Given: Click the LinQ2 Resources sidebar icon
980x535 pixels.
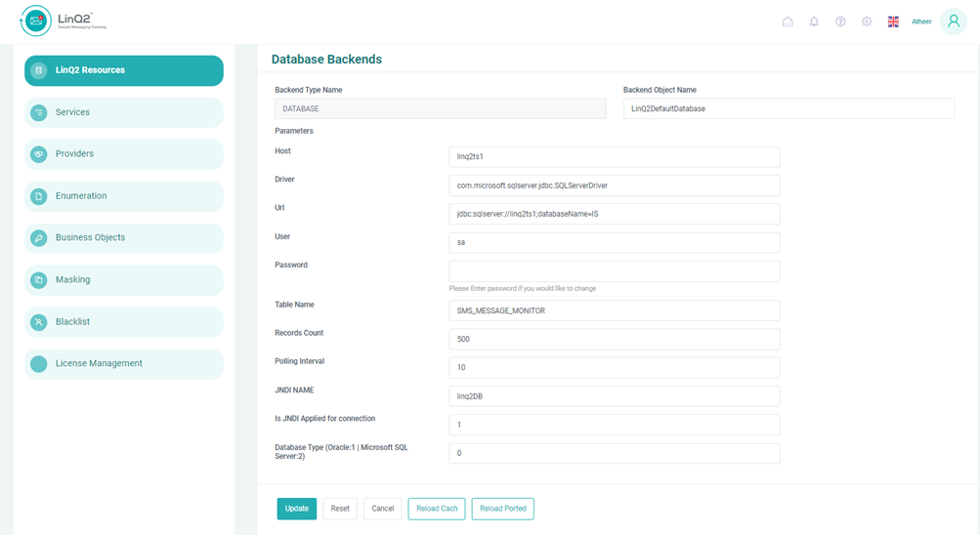Looking at the screenshot, I should click(x=39, y=70).
